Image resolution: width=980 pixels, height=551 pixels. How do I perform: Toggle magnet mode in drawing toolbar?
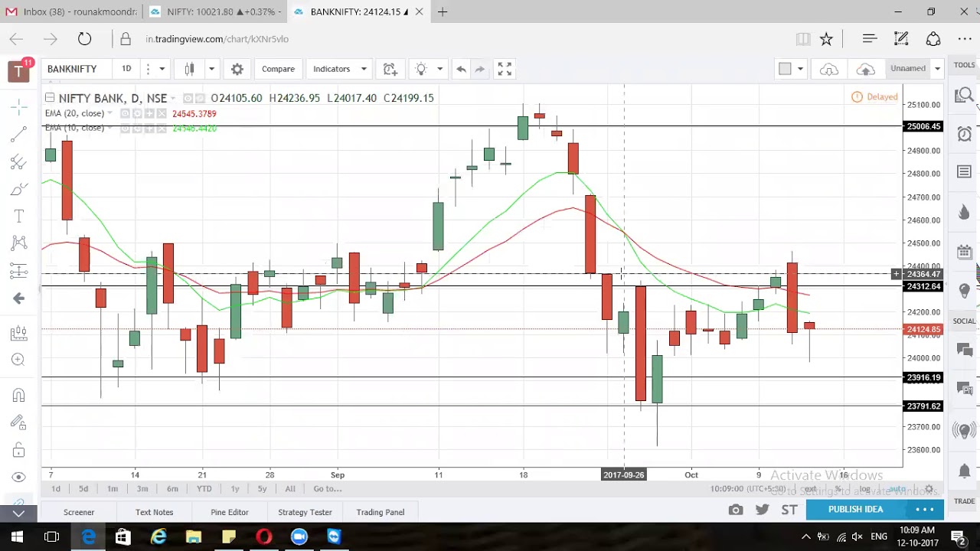(x=18, y=395)
